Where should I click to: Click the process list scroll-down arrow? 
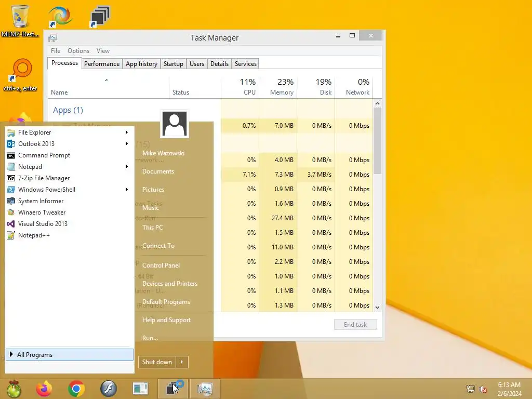coord(377,308)
